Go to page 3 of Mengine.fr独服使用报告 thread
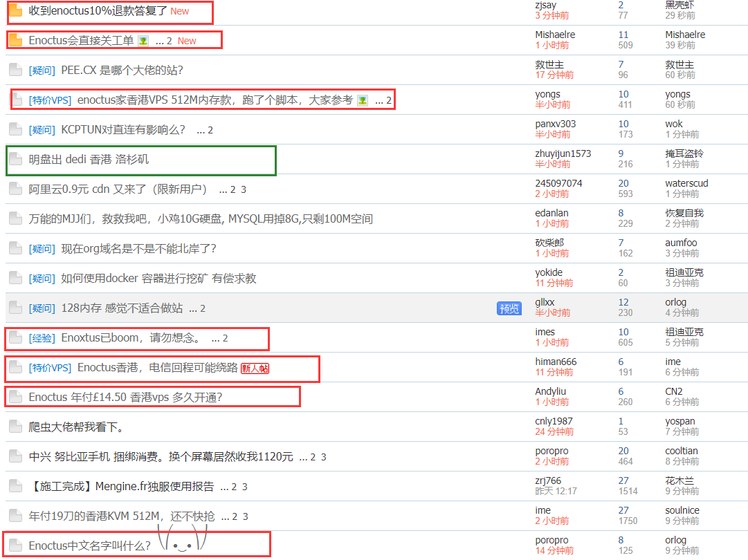748x560 pixels. (245, 487)
